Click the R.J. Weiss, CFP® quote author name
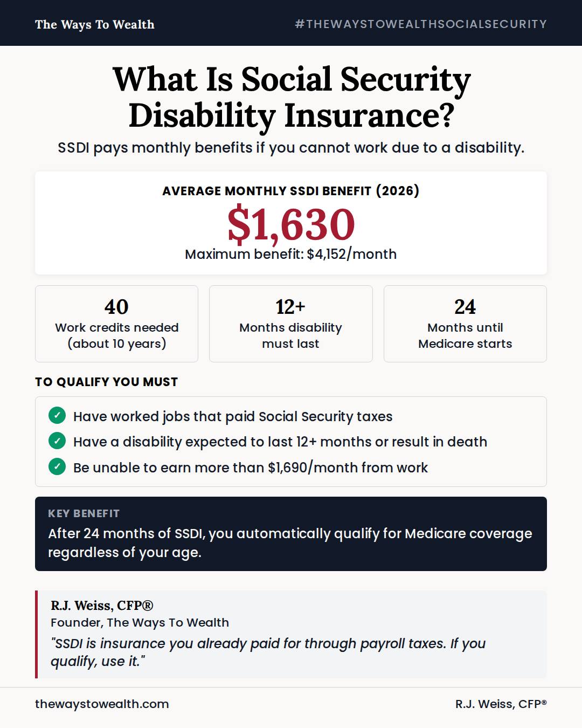This screenshot has height=728, width=582. [x=102, y=606]
